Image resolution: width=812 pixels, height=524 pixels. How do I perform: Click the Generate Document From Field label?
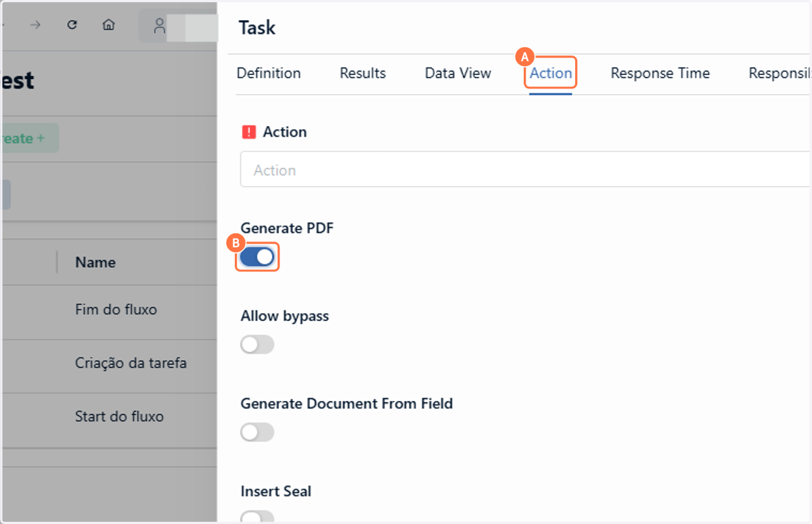point(346,404)
